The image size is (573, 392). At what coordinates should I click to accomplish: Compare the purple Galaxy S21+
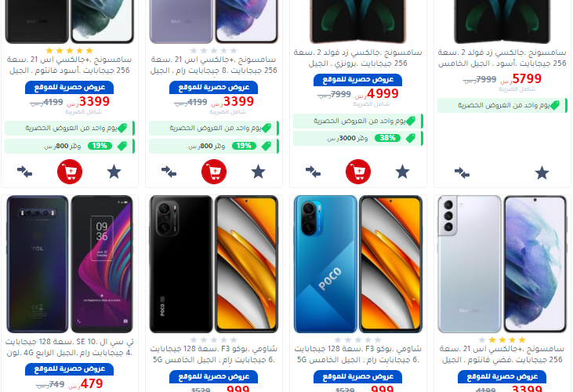[169, 172]
